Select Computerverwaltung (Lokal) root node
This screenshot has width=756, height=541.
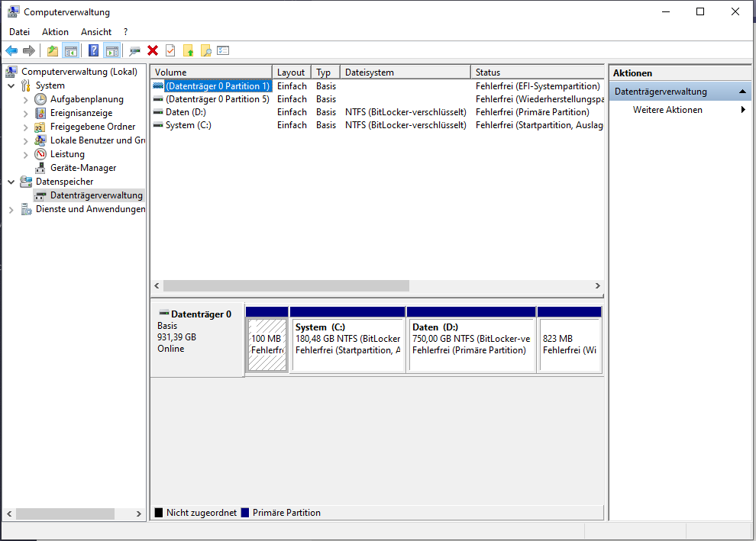click(x=79, y=72)
